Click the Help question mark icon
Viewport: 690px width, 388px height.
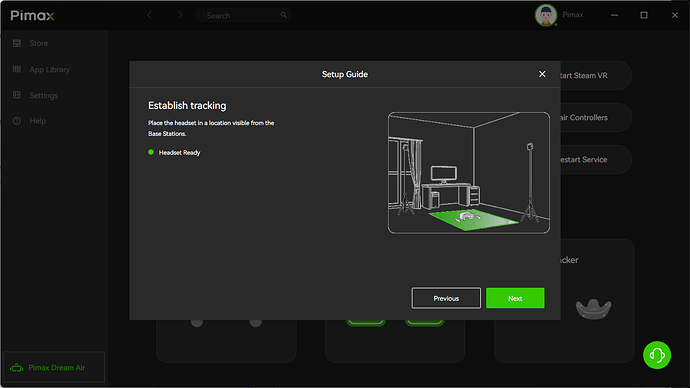(17, 121)
